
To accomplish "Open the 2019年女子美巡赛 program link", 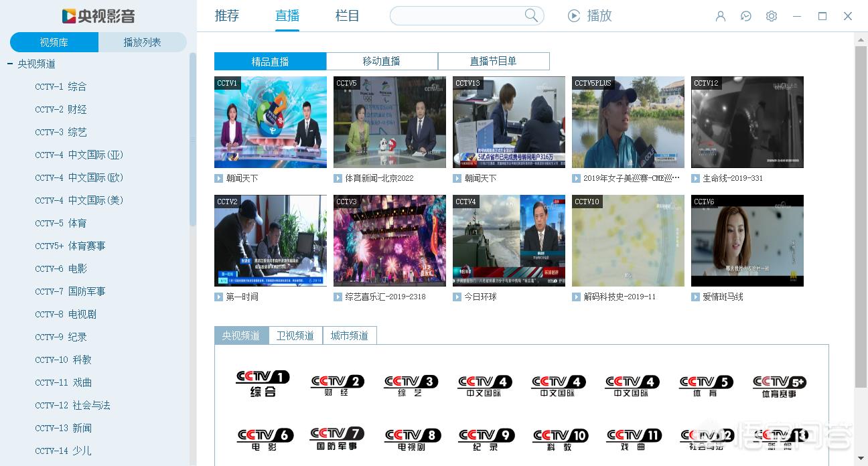I will tap(632, 178).
